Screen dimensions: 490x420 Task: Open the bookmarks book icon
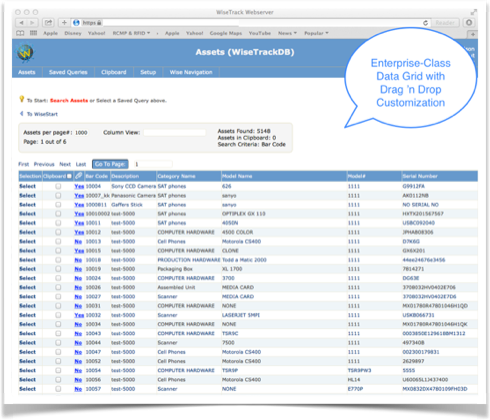(20, 33)
